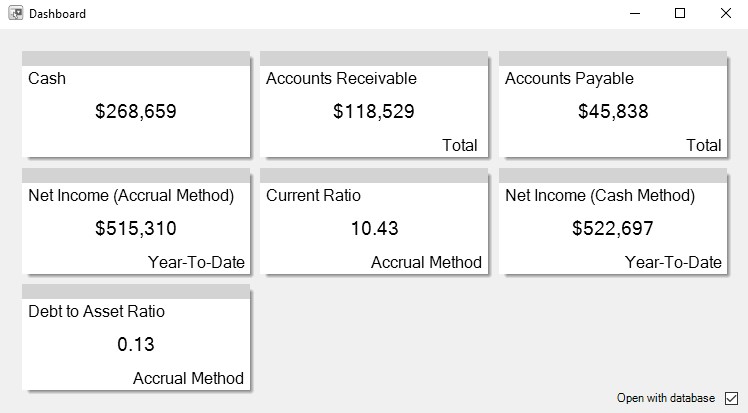This screenshot has height=413, width=748.
Task: Click the $45,838 payable amount
Action: click(612, 112)
